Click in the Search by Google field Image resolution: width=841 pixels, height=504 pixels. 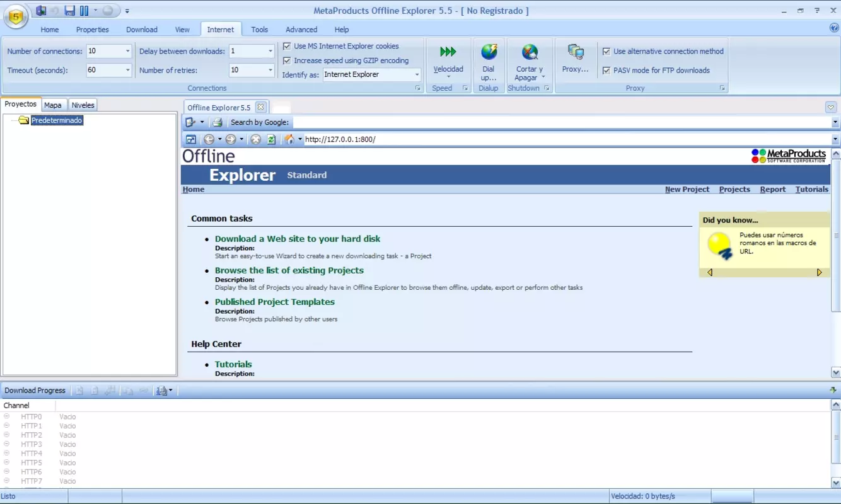pos(561,122)
